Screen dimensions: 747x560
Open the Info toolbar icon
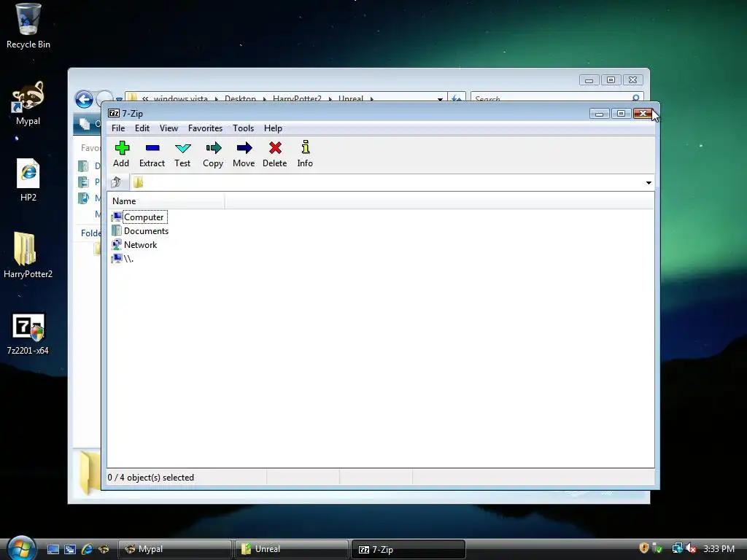coord(305,154)
